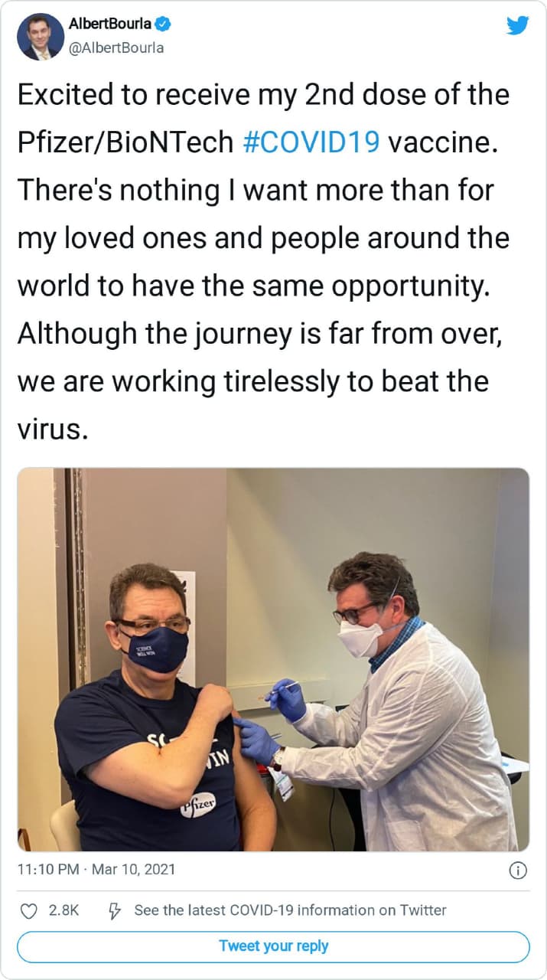Click the AlbertBourla display name
Image resolution: width=547 pixels, height=980 pixels.
click(x=110, y=24)
